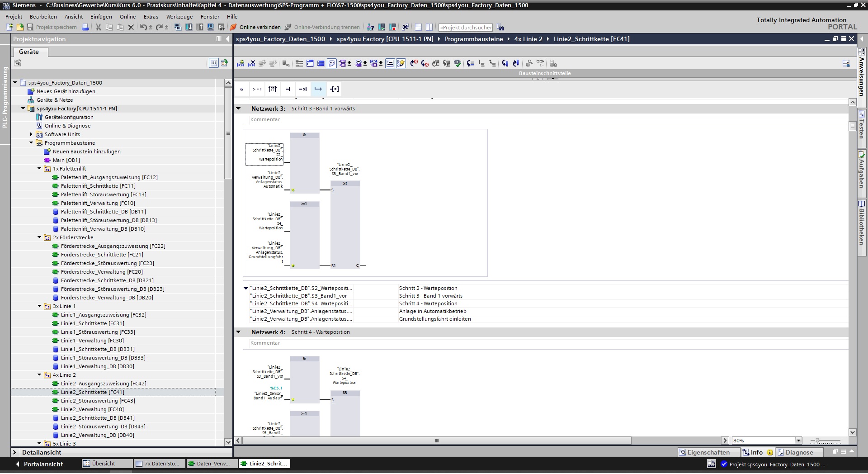Collapse the 2x Förderstrecke group
The height and width of the screenshot is (474, 868).
39,237
